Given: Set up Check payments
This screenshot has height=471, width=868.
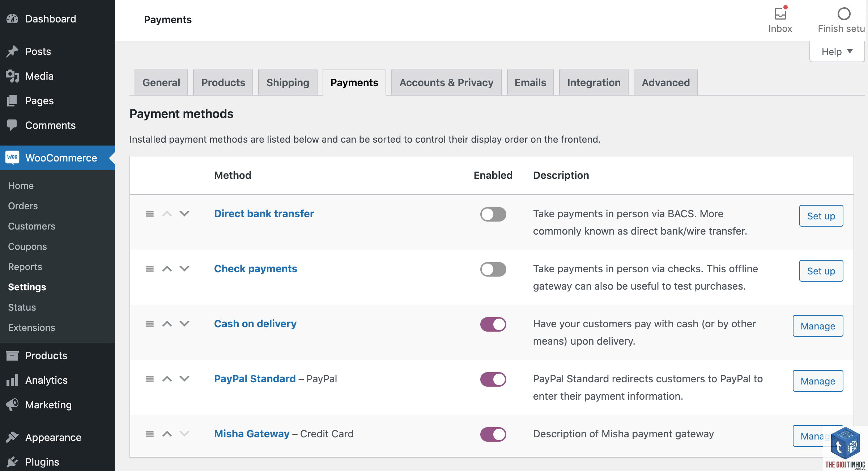Looking at the screenshot, I should [x=821, y=271].
